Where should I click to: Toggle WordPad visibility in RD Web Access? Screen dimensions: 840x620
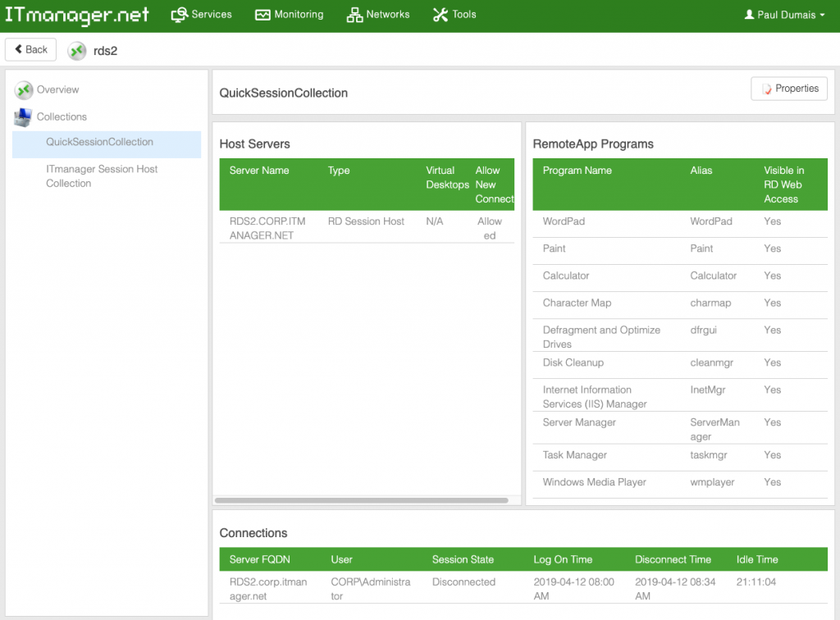(772, 221)
